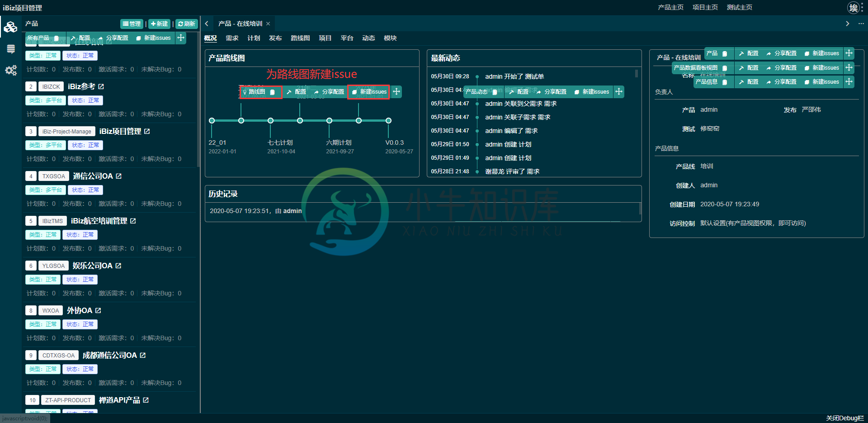Image resolution: width=868 pixels, height=423 pixels.
Task: Click the 刷新 button in product panel
Action: (186, 24)
